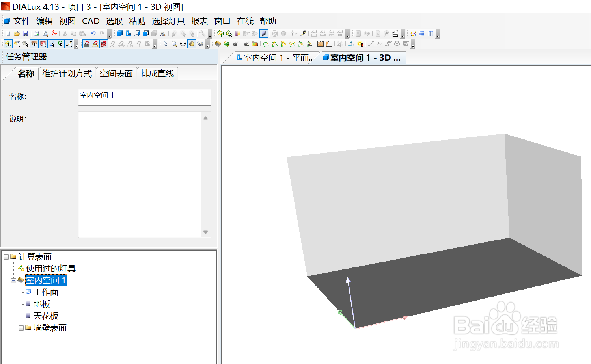591x364 pixels.
Task: Switch to 室内空间 1 - 平面 view tab
Action: (274, 58)
